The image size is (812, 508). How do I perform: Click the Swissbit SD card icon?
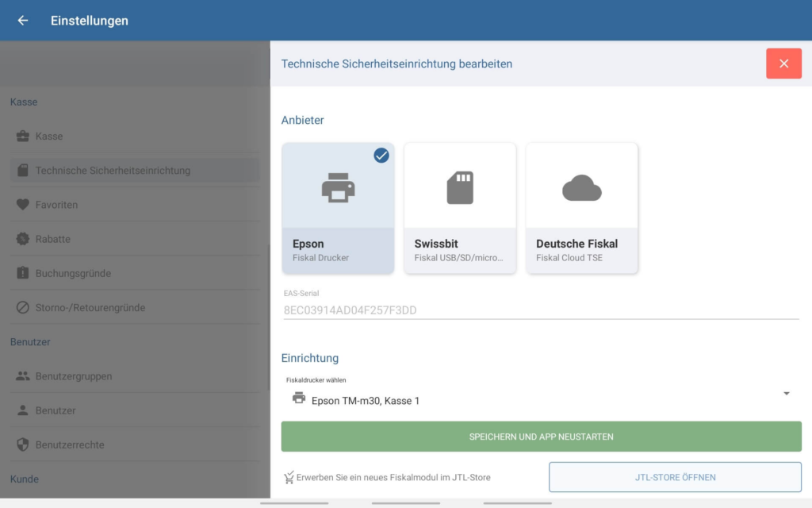[x=460, y=188]
